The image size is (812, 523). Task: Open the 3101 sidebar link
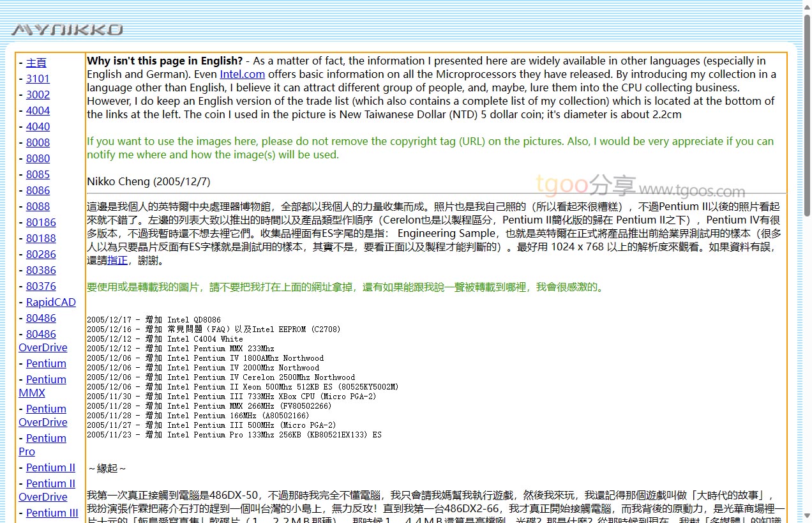pos(38,79)
